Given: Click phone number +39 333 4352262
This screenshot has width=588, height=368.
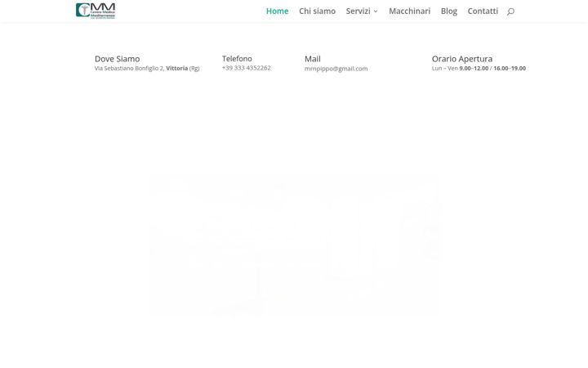Looking at the screenshot, I should (247, 68).
